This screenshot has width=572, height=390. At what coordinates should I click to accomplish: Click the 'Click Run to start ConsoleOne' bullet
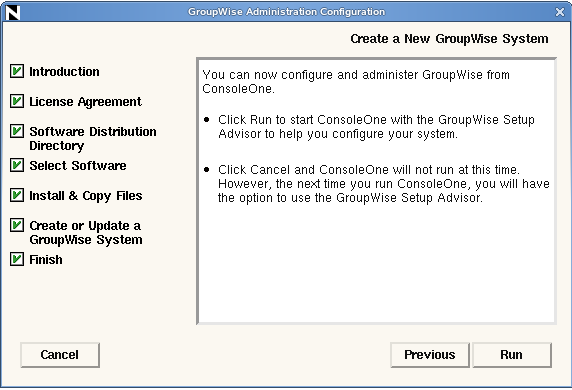coord(376,127)
